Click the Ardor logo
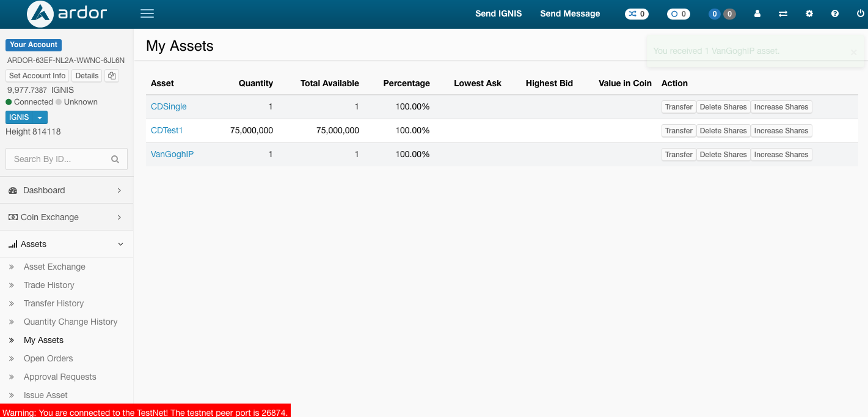This screenshot has width=868, height=417. coord(67,13)
